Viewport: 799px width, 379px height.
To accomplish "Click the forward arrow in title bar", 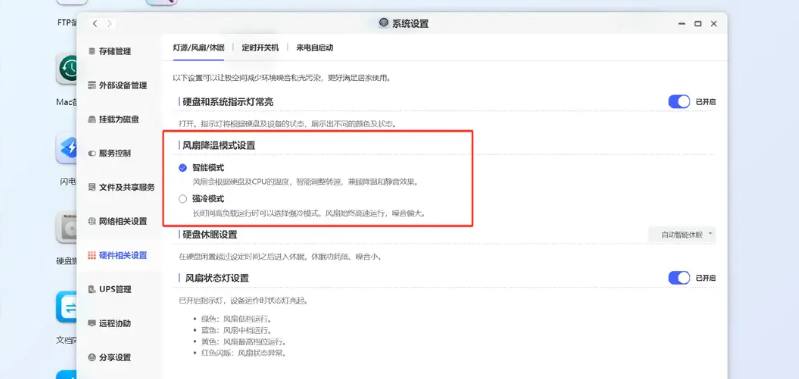I will pyautogui.click(x=110, y=23).
